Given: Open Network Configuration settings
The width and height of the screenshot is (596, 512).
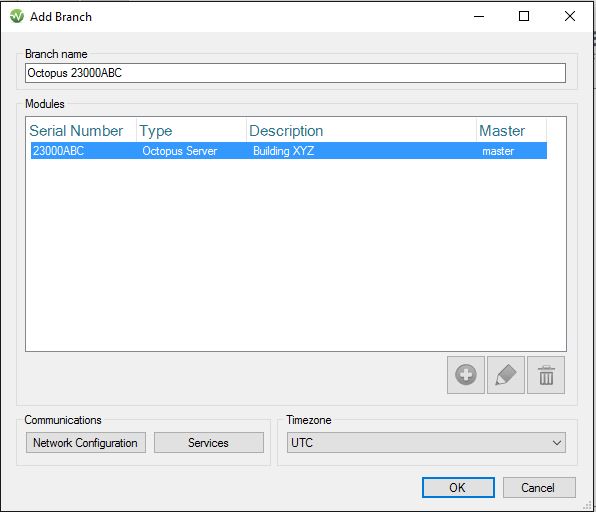Looking at the screenshot, I should (86, 442).
